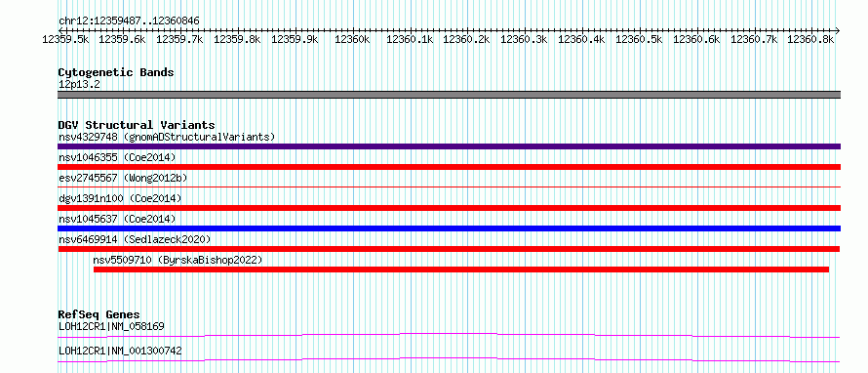Open variant label esv2745567 (Wong2012b)
The width and height of the screenshot is (868, 373).
123,178
